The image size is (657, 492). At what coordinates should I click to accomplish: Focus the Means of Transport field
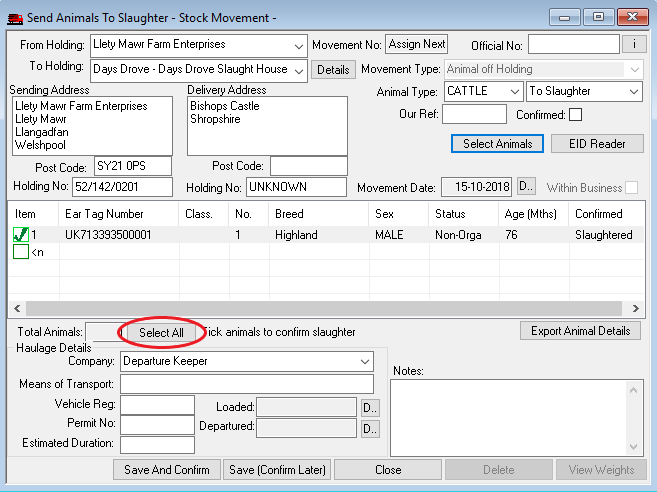click(x=247, y=384)
